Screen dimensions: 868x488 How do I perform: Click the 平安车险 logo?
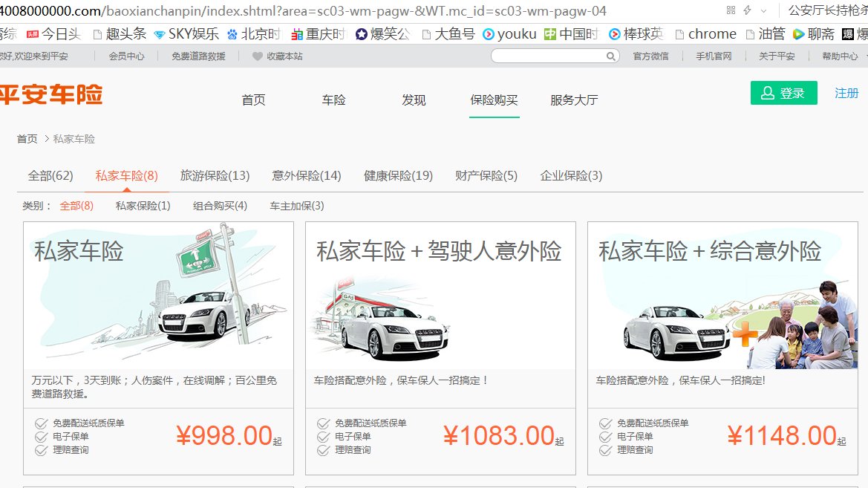coord(52,94)
